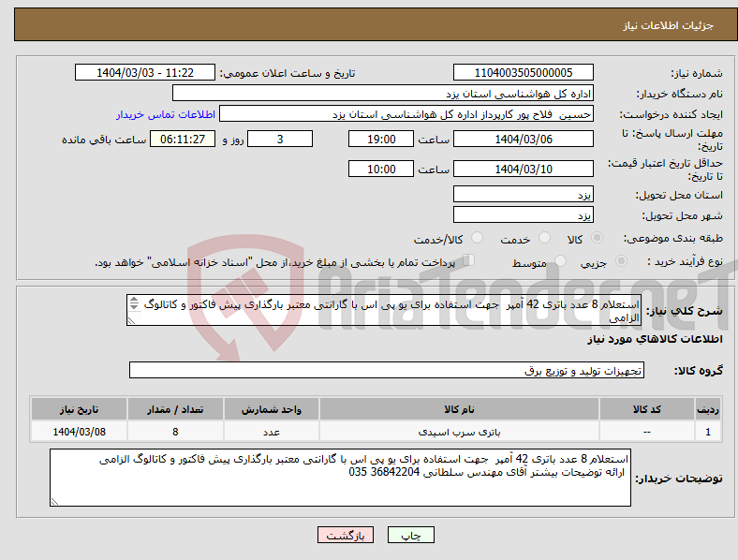Click the ردیف column header

click(x=708, y=409)
